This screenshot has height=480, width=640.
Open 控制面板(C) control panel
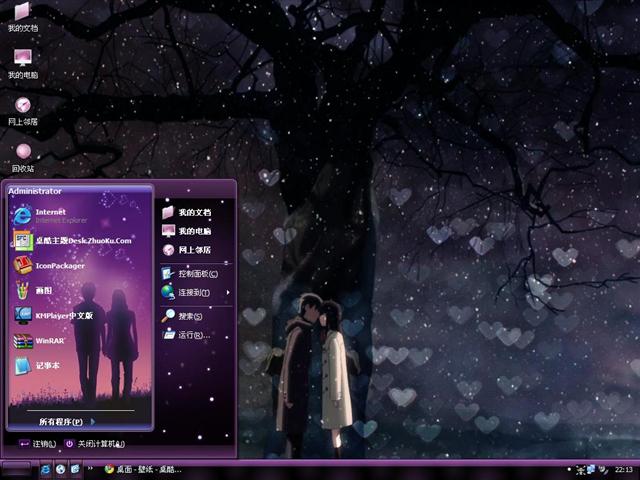[190, 273]
